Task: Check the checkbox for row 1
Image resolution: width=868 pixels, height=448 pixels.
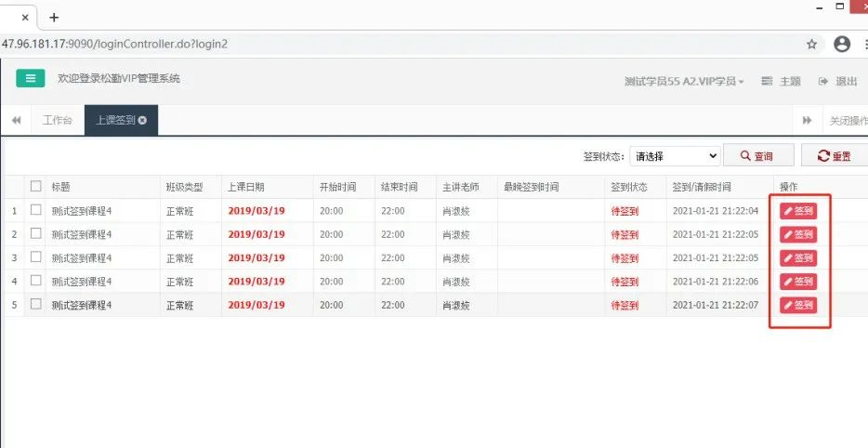Action: click(x=36, y=210)
